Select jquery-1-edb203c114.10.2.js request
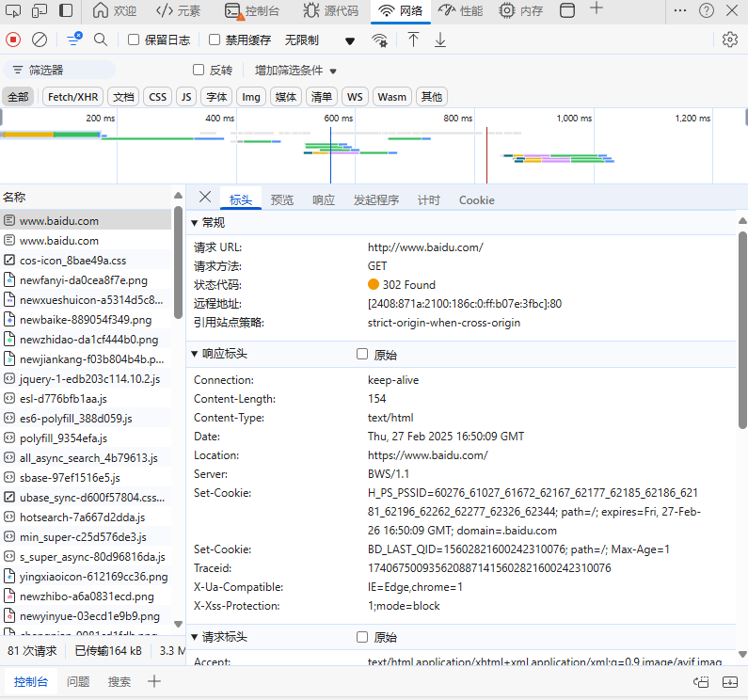Viewport: 748px width, 700px height. (86, 379)
